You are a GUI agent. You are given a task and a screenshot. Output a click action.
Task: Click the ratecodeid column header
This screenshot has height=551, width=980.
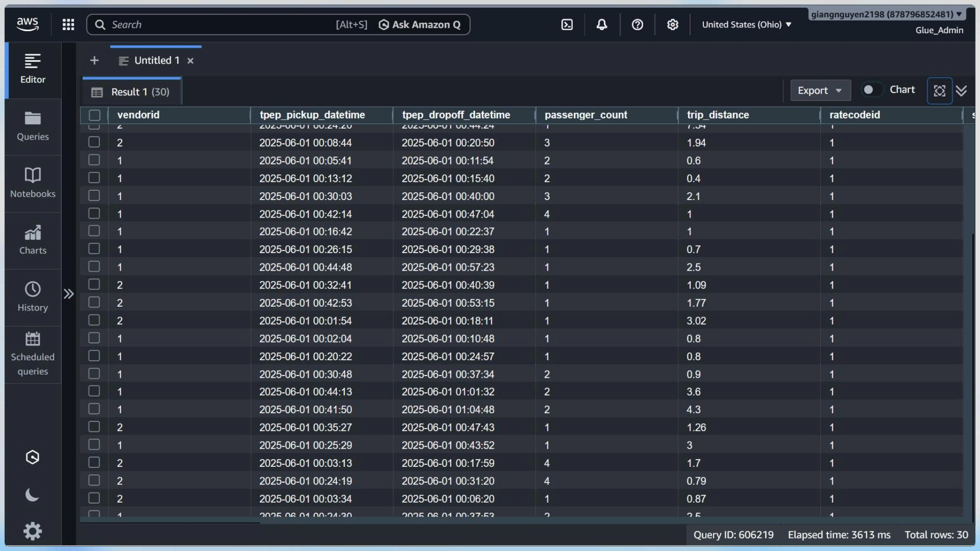pos(891,115)
